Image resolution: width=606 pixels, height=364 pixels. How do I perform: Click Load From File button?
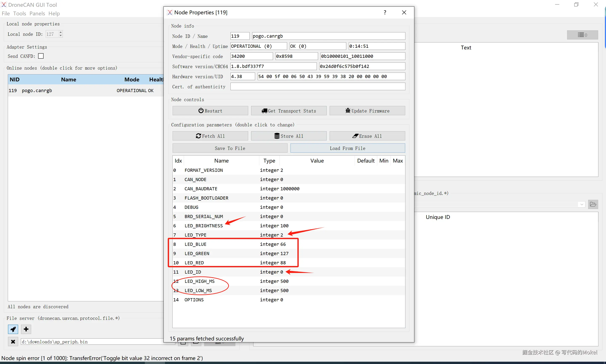(348, 148)
